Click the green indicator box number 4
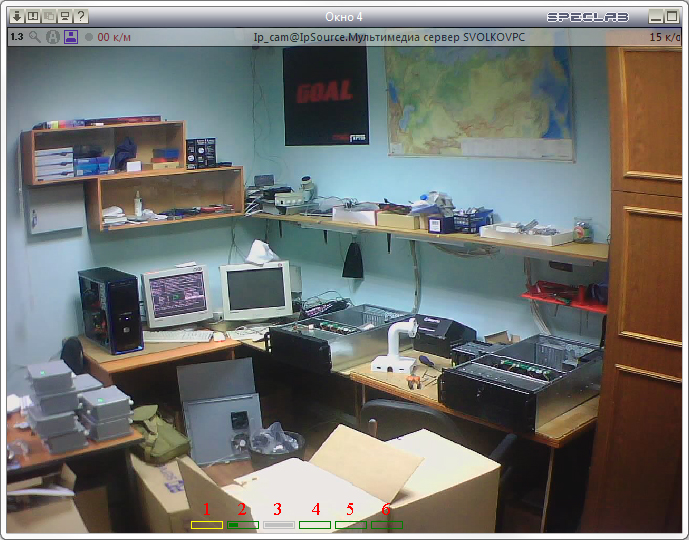Image resolution: width=689 pixels, height=540 pixels. coord(315,525)
